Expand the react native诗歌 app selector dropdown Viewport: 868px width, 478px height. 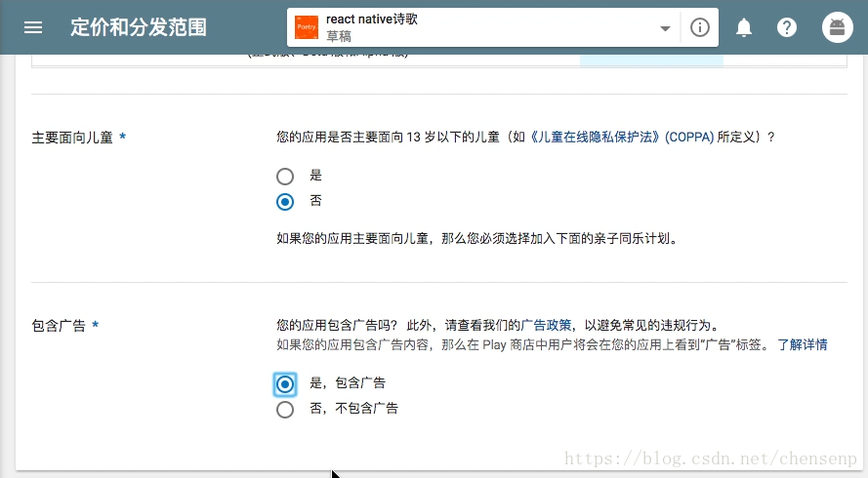point(665,28)
